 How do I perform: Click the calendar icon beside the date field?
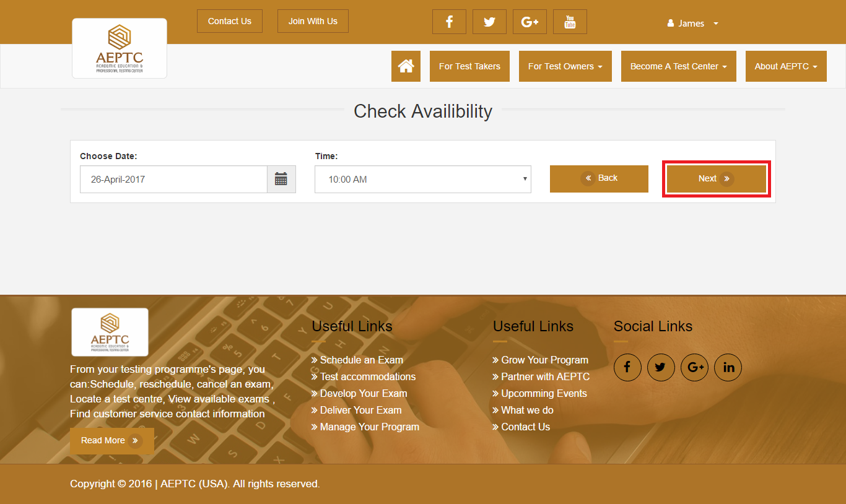click(x=281, y=180)
